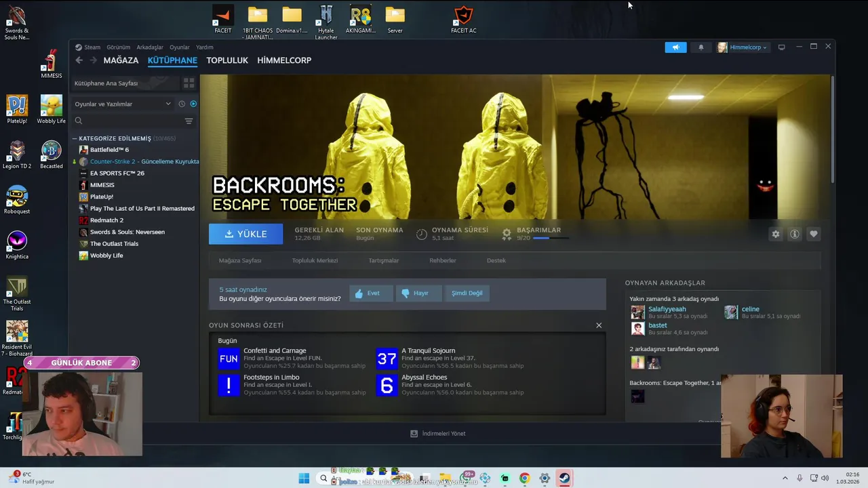Open the Oyunlar menu
Viewport: 868px width, 488px height.
coord(180,47)
